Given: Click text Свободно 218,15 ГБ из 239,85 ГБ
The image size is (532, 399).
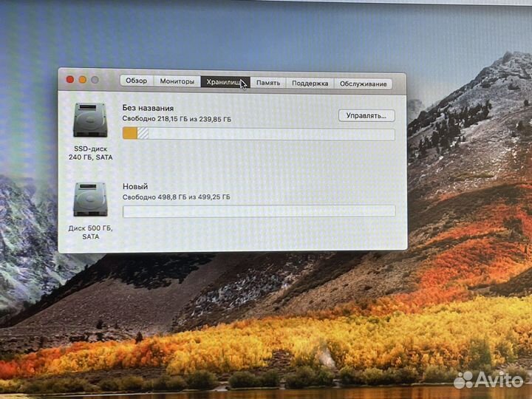Looking at the screenshot, I should coord(177,119).
